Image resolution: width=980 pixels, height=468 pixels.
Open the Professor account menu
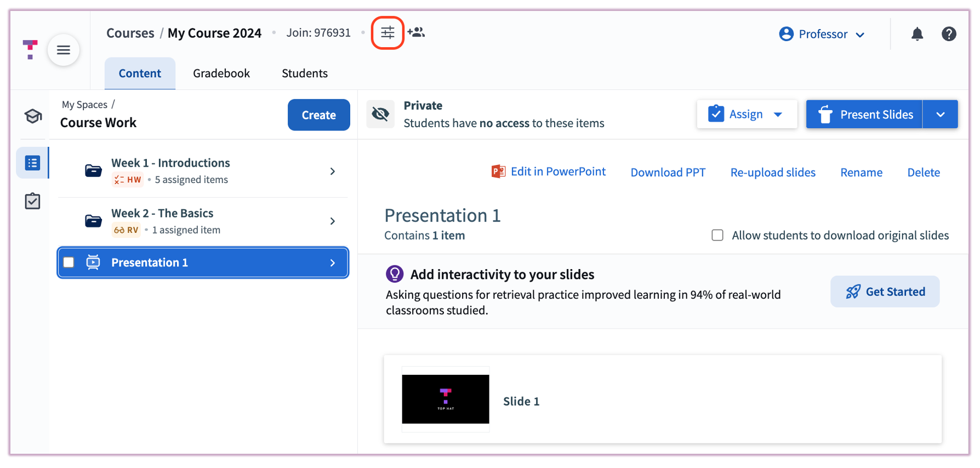822,34
